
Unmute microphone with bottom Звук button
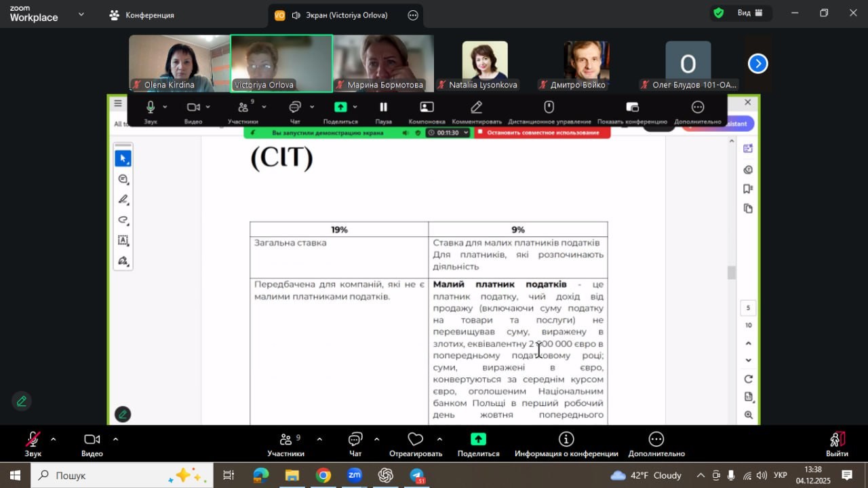[x=33, y=440]
